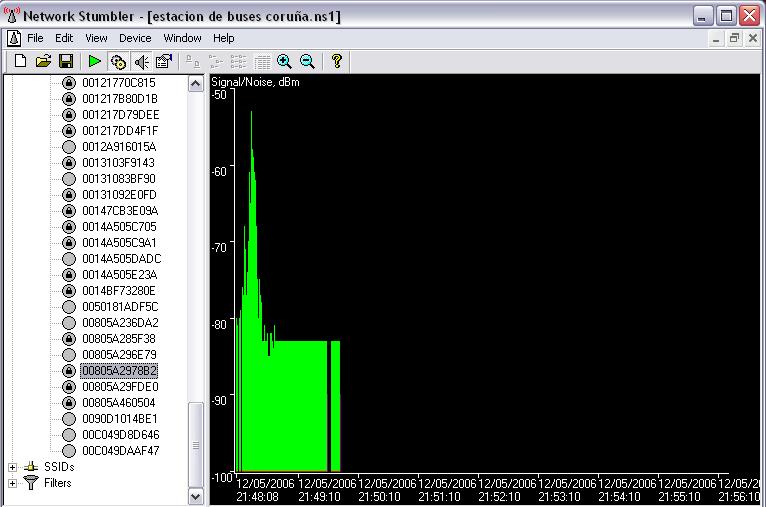Toggle the speaker sound icon
Image resolution: width=766 pixels, height=507 pixels.
point(141,62)
